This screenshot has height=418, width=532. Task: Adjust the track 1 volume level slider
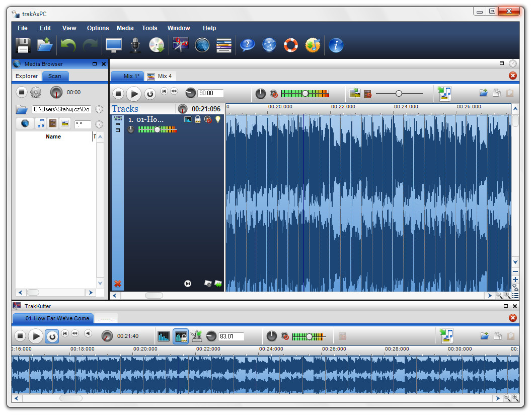[x=157, y=129]
